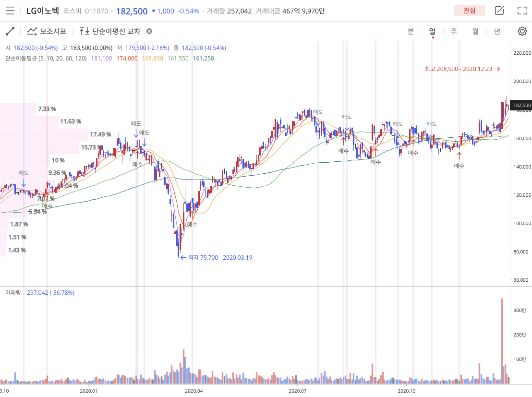The height and width of the screenshot is (397, 532).
Task: Switch to 분 minute chart
Action: pyautogui.click(x=411, y=31)
